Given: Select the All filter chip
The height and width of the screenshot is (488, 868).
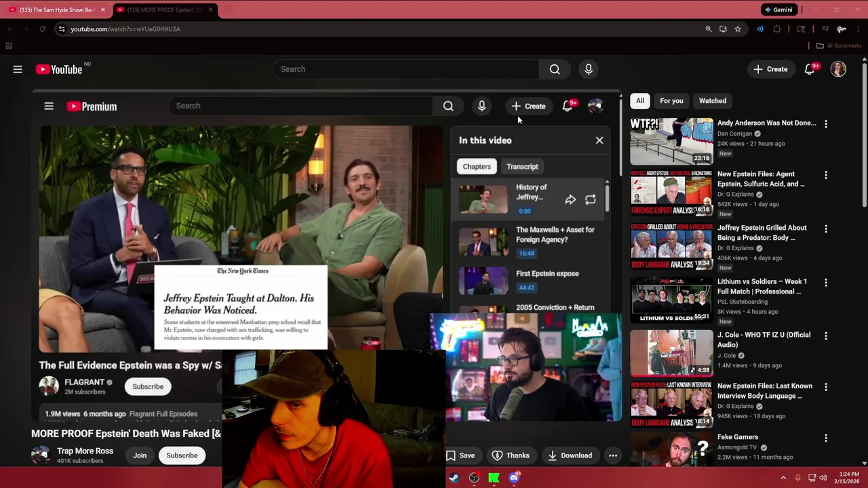Looking at the screenshot, I should 639,101.
